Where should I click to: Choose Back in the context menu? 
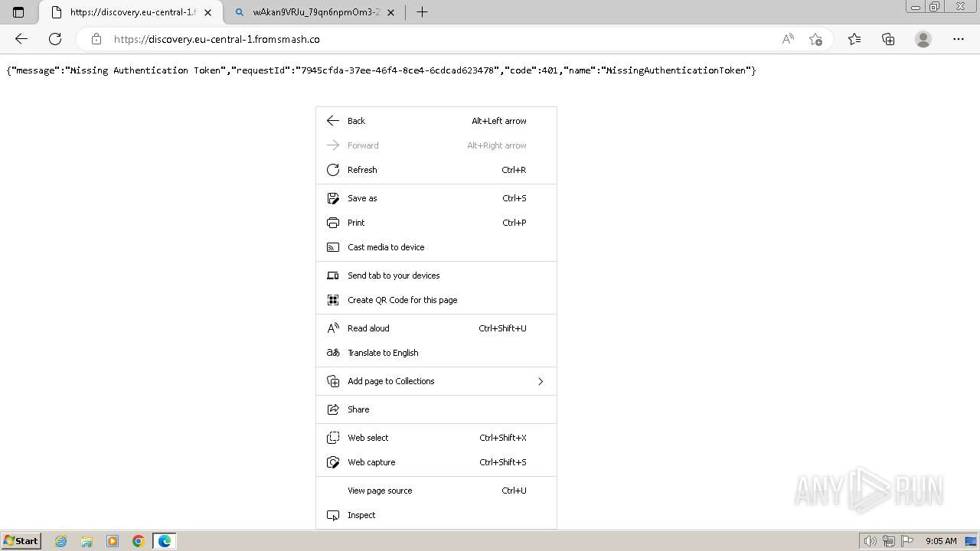point(436,121)
